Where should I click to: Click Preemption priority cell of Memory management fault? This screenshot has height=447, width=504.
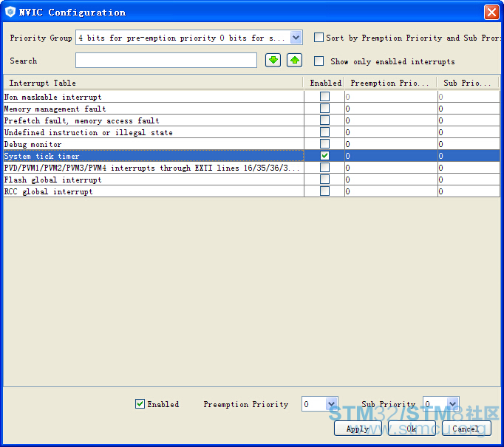[391, 109]
